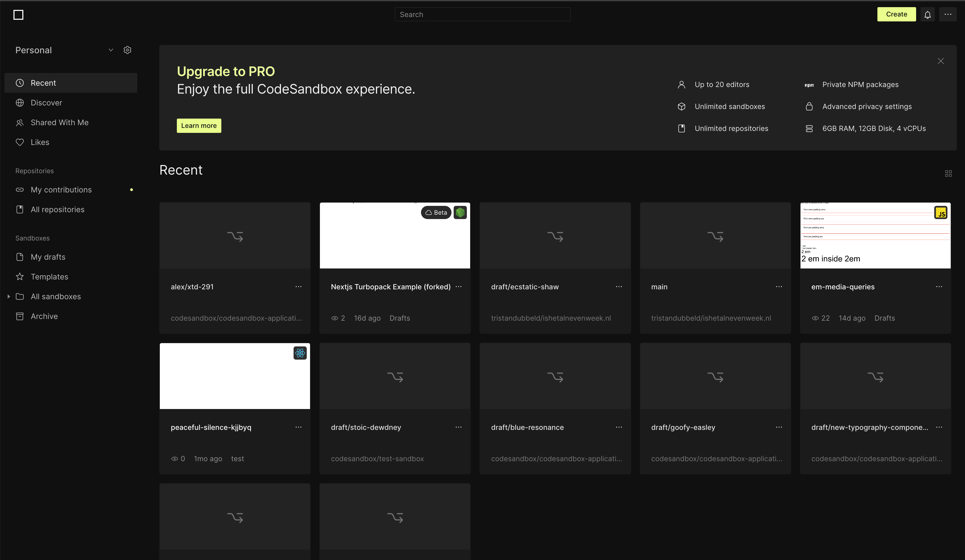Click the npm Private packages icon
This screenshot has width=965, height=560.
point(809,85)
